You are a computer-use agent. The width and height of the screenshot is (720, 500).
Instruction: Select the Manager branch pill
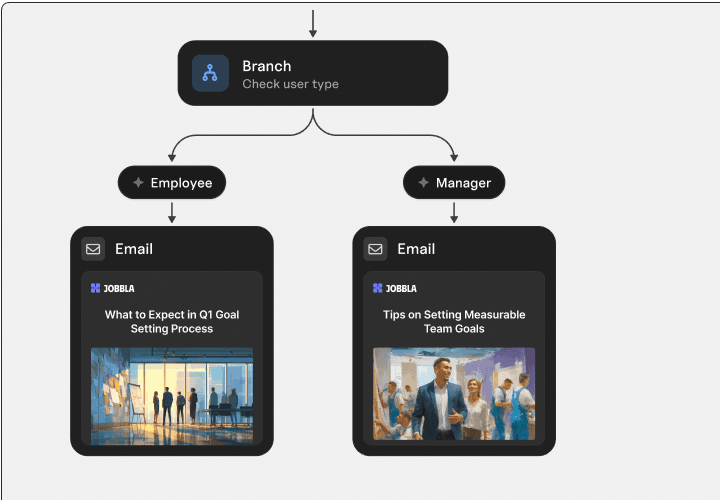(x=454, y=182)
